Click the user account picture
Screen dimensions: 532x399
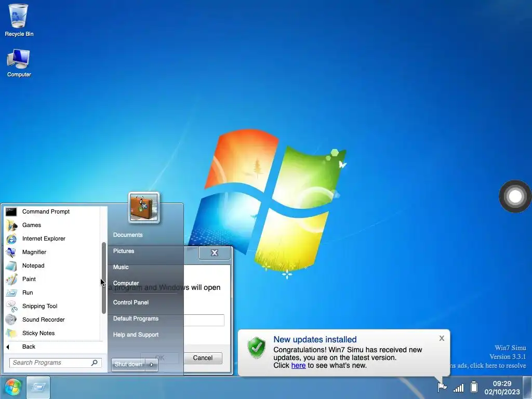tap(144, 207)
